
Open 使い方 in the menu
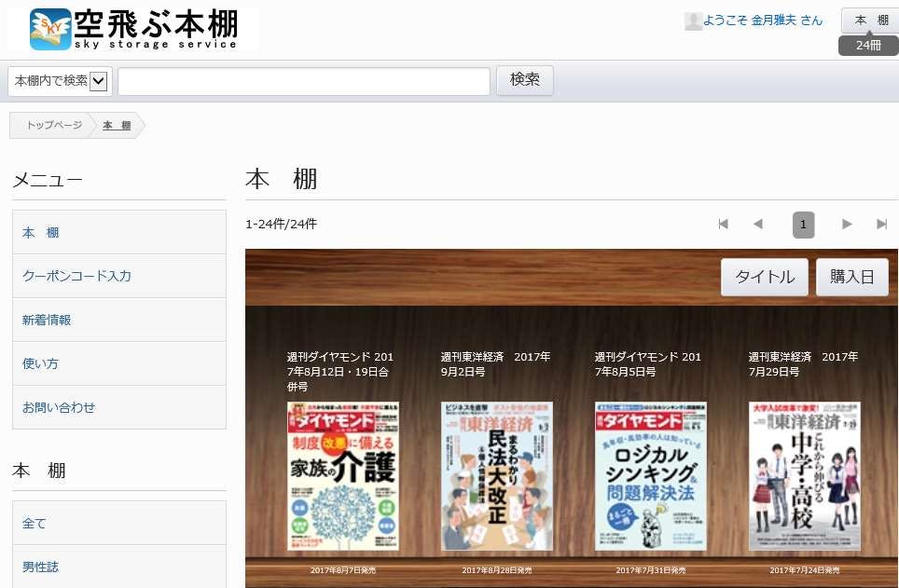click(119, 363)
